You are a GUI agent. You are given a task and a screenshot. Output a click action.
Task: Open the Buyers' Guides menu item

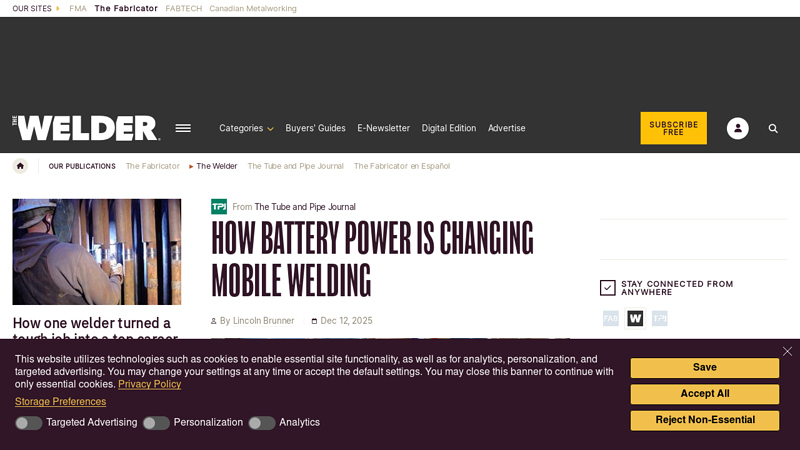(x=315, y=128)
